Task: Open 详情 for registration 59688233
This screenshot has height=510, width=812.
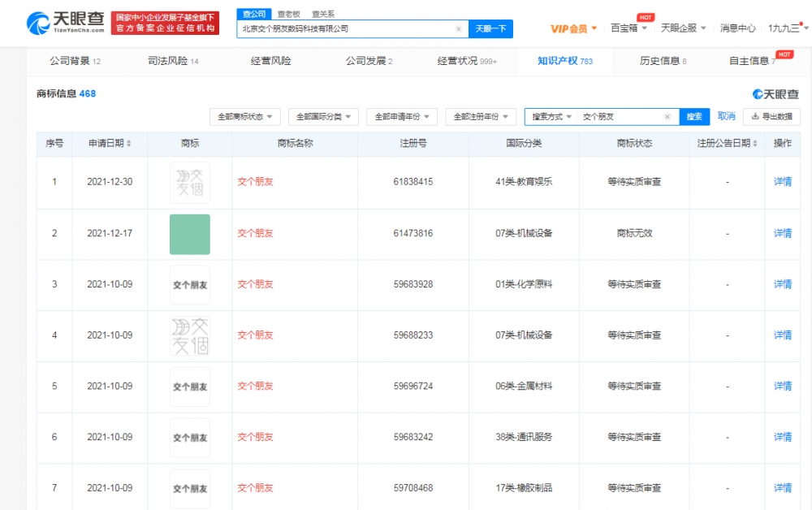Action: point(783,335)
